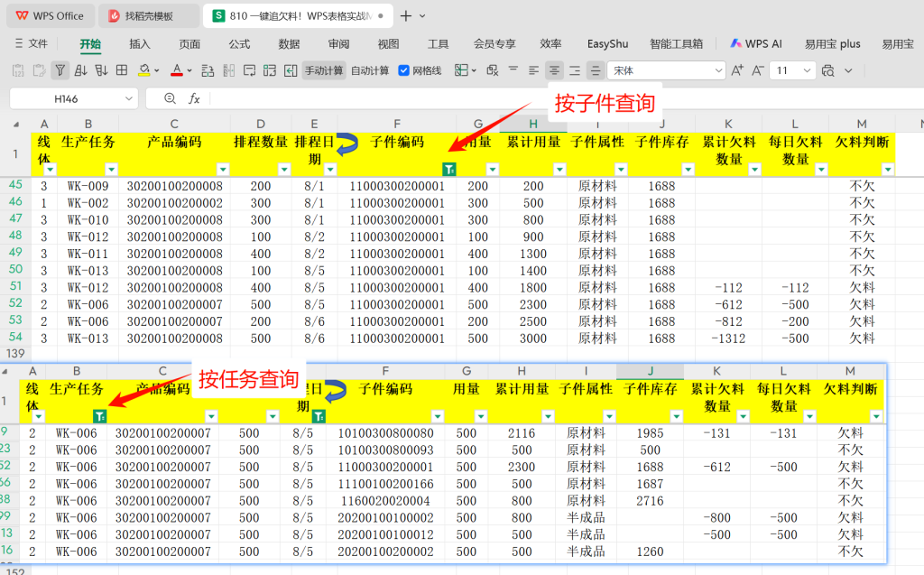Open the WPS Office home tab
Viewport: 924px width, 575px height.
(x=51, y=16)
